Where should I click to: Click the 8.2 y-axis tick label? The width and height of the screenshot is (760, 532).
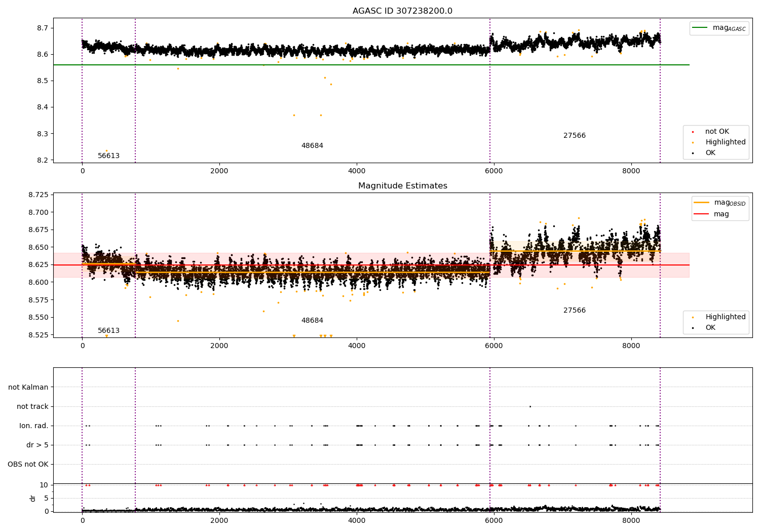coord(44,161)
